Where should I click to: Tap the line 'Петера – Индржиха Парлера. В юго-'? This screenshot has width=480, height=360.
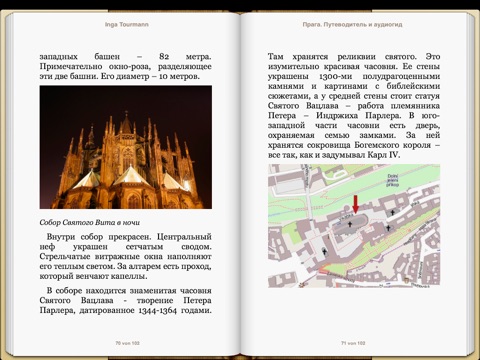354,116
